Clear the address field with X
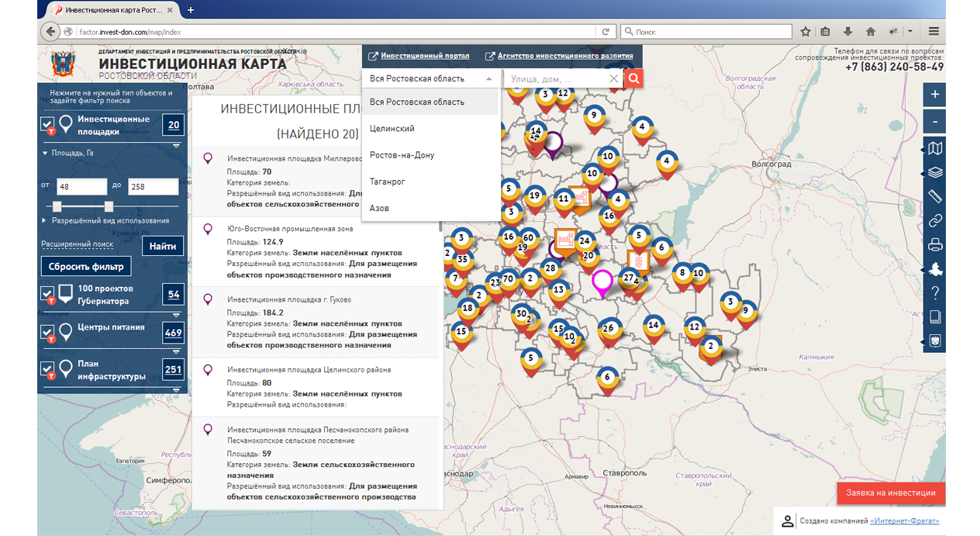 point(614,79)
